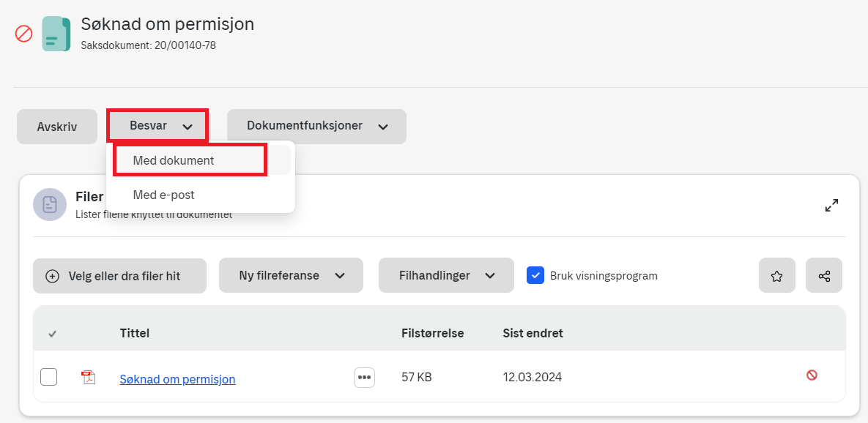Click the Saksdokument: 20/00140-78 text

pos(149,45)
